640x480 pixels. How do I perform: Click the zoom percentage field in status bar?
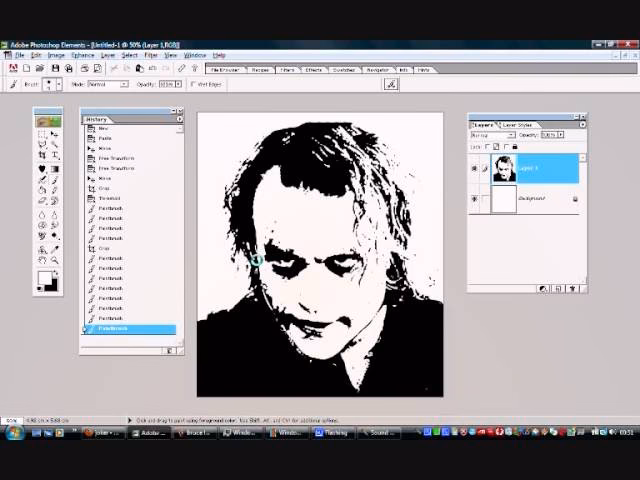pyautogui.click(x=11, y=420)
